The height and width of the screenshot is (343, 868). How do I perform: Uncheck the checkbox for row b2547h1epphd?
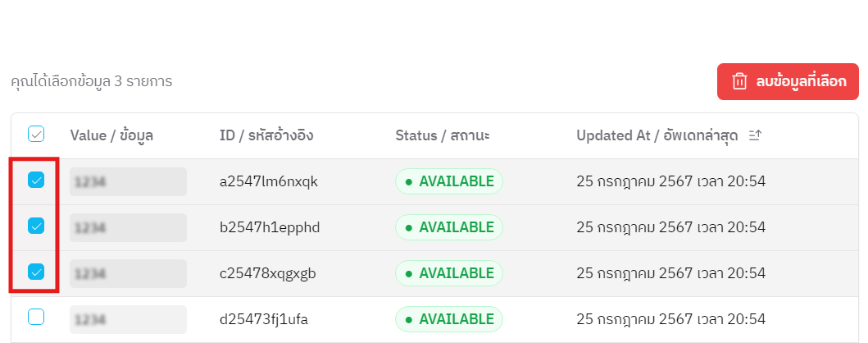coord(36,226)
